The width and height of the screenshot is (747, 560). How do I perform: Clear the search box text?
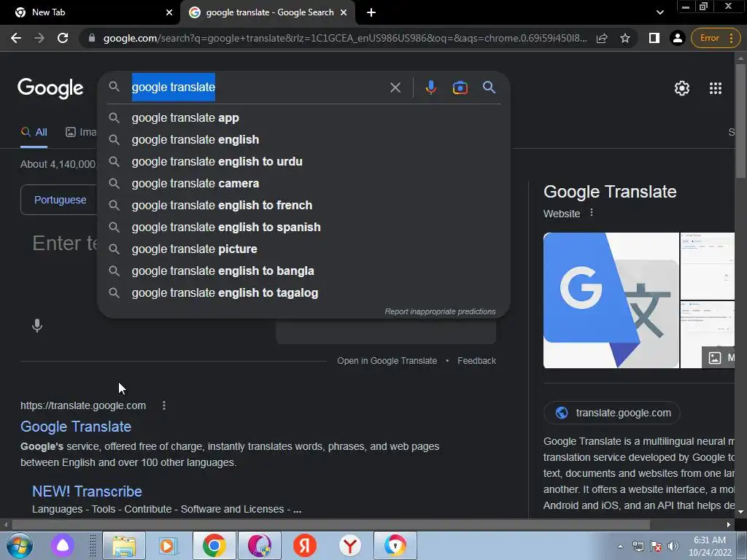point(395,87)
